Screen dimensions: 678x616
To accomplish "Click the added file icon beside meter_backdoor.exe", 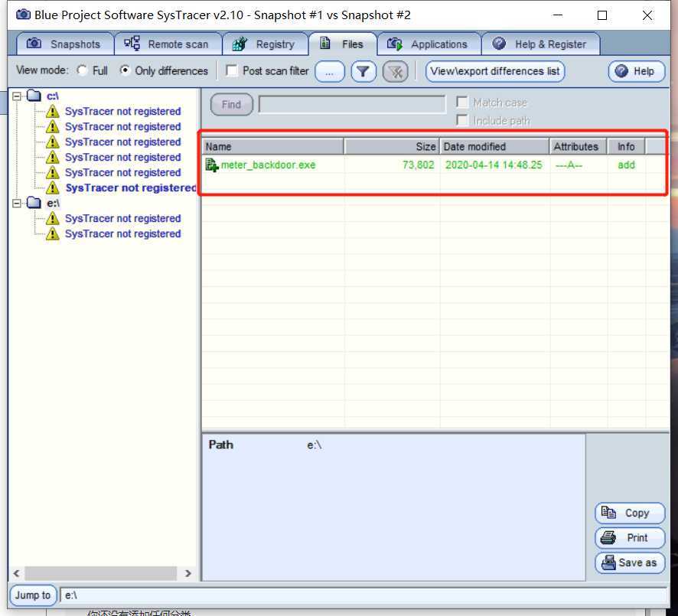I will (212, 165).
